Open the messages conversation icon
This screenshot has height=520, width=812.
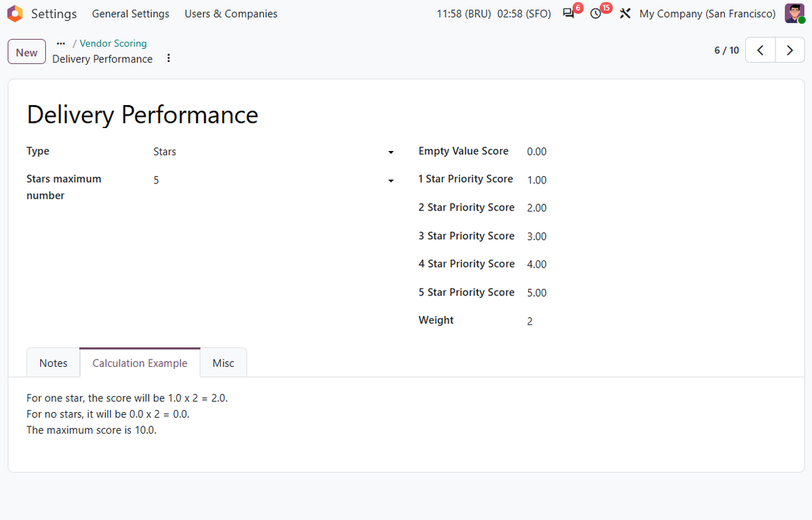568,14
